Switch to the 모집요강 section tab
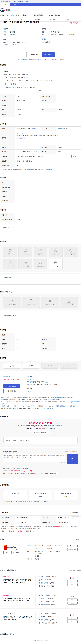 (x=8, y=19)
